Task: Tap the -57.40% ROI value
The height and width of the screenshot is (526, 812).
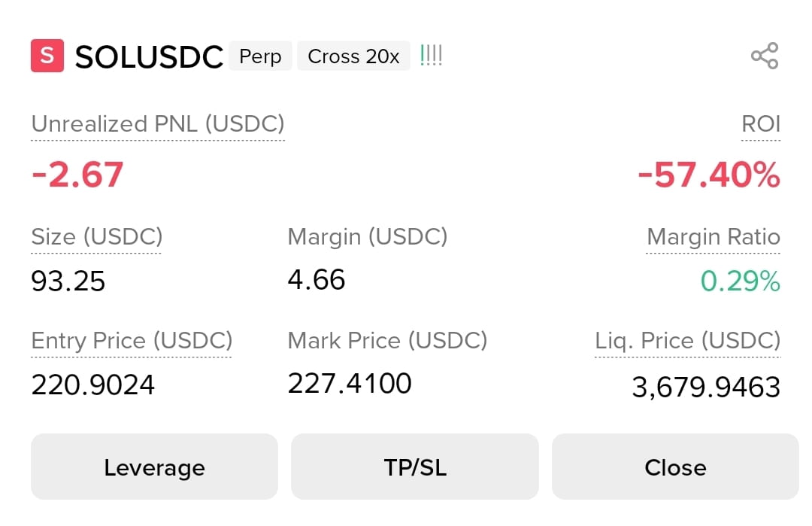Action: (x=709, y=175)
